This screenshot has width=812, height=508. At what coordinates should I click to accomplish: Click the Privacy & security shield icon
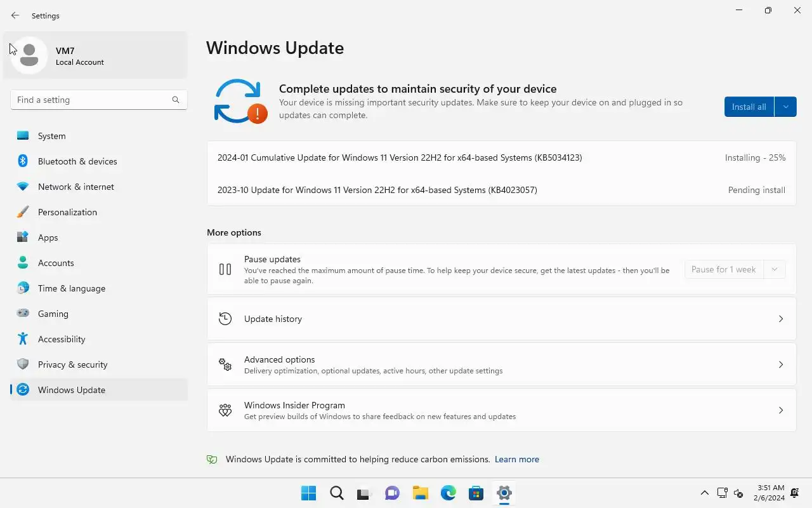23,364
